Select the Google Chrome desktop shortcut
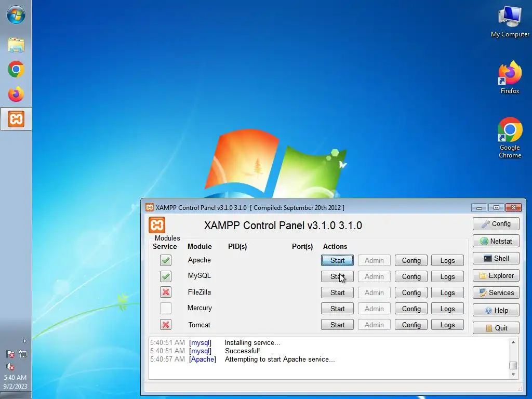This screenshot has width=532, height=399. [510, 138]
